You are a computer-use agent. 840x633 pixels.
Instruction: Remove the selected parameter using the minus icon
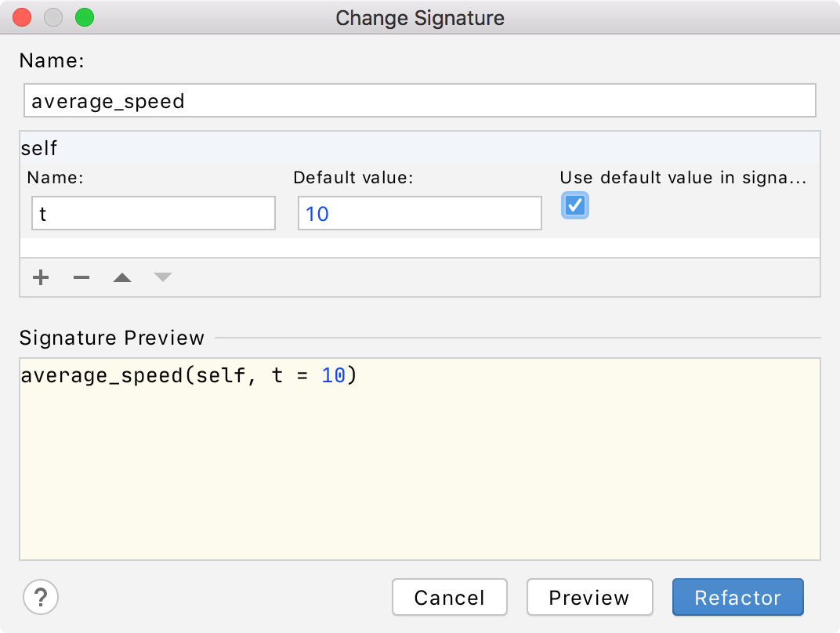point(81,277)
